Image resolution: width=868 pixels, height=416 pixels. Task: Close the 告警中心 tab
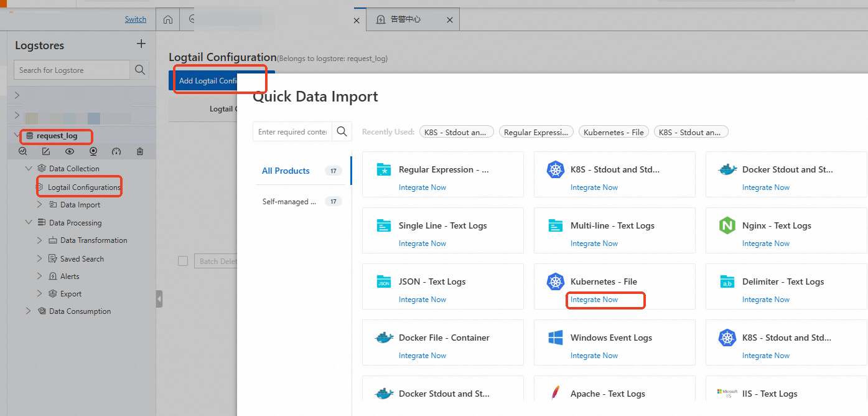[x=450, y=20]
